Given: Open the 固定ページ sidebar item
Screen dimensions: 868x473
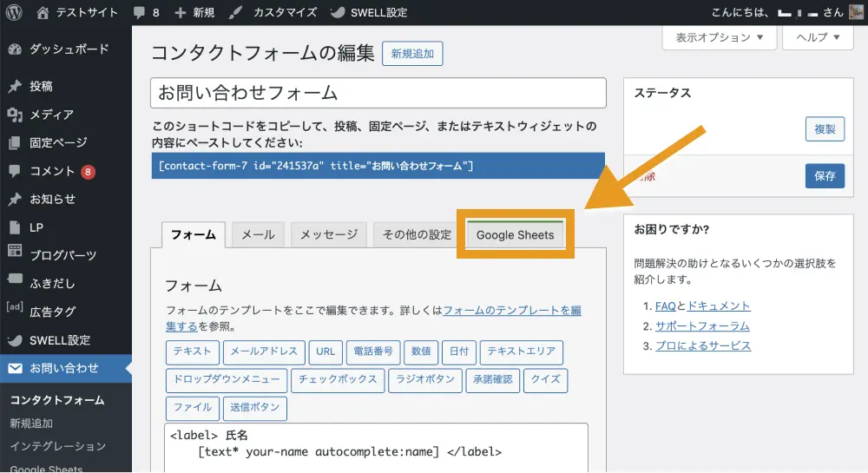Looking at the screenshot, I should click(57, 142).
